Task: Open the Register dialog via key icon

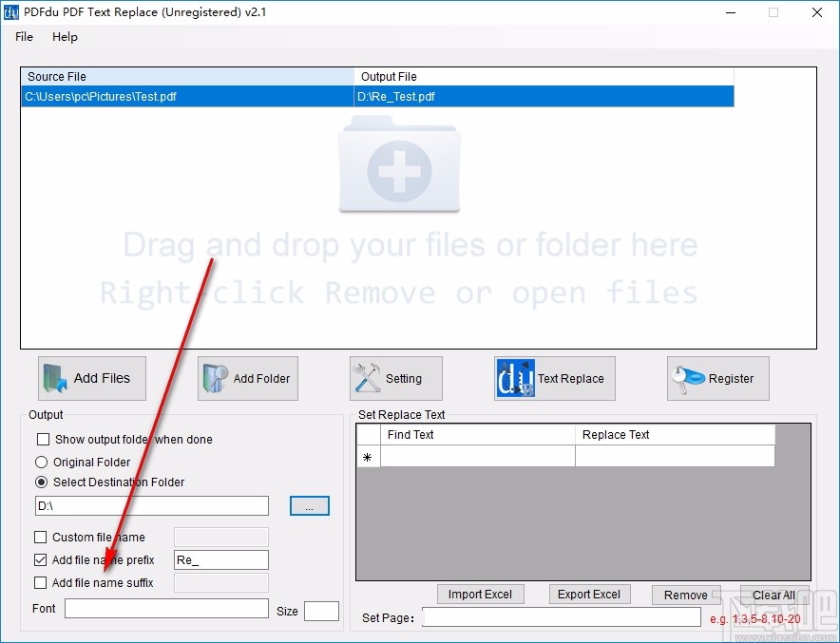Action: [x=688, y=378]
